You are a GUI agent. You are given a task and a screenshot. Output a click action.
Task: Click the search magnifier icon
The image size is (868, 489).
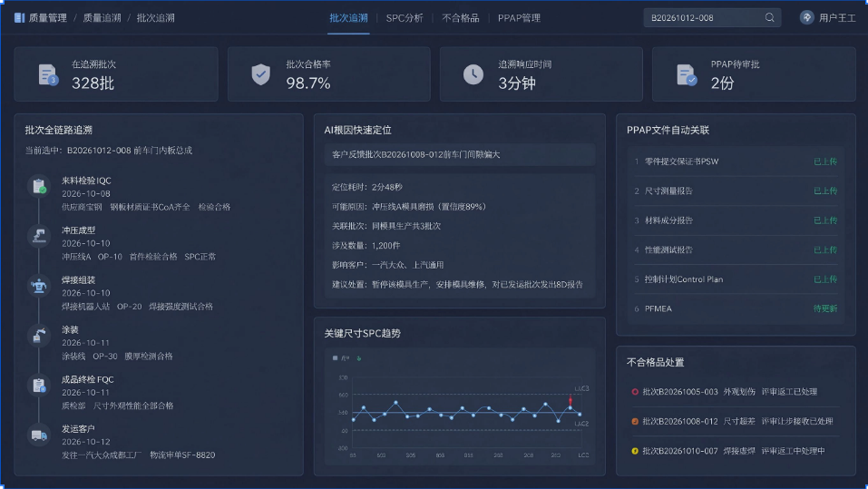point(769,18)
